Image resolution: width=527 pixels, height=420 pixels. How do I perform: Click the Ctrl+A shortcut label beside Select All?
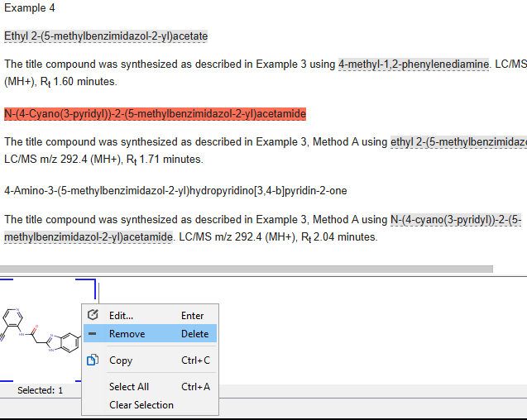pyautogui.click(x=195, y=387)
